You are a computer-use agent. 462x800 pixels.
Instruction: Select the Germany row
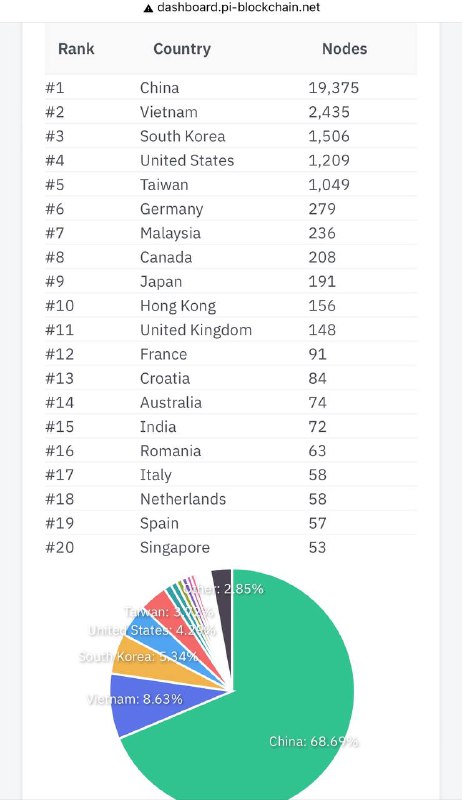[x=230, y=209]
